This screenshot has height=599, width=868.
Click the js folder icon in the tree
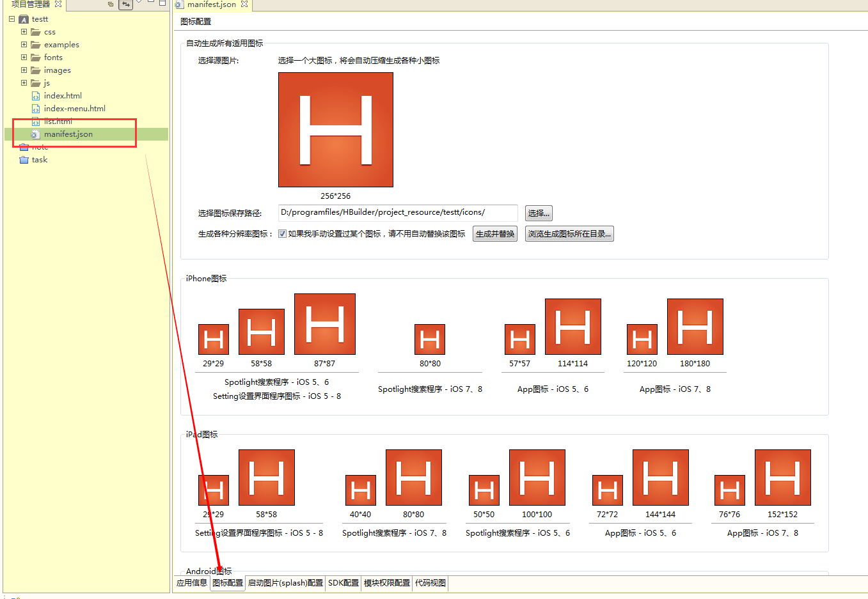(x=36, y=82)
